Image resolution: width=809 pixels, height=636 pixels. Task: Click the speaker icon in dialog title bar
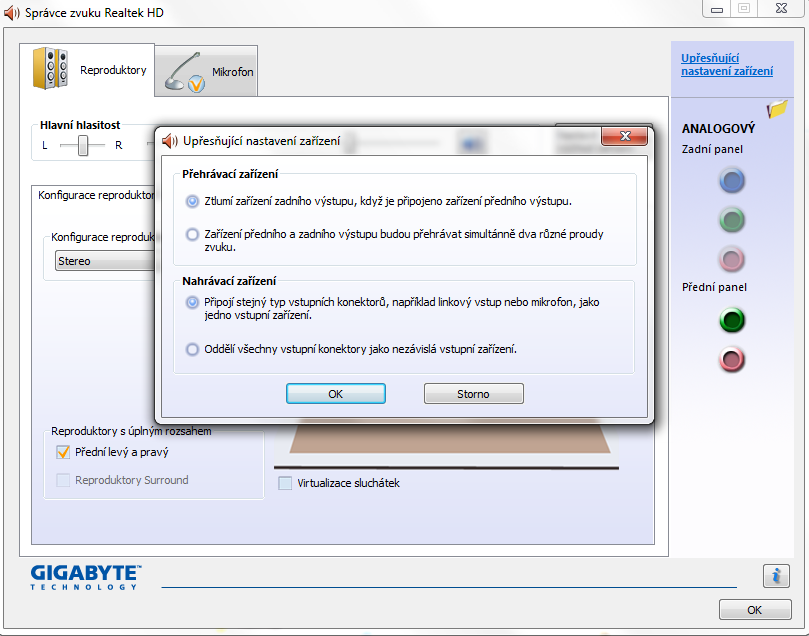[x=170, y=141]
